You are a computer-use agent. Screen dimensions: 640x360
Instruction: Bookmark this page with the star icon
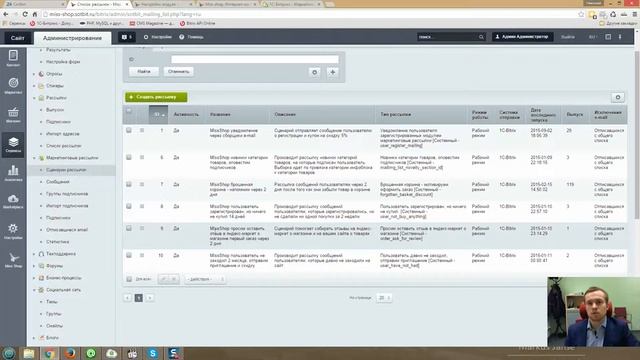pyautogui.click(x=581, y=14)
